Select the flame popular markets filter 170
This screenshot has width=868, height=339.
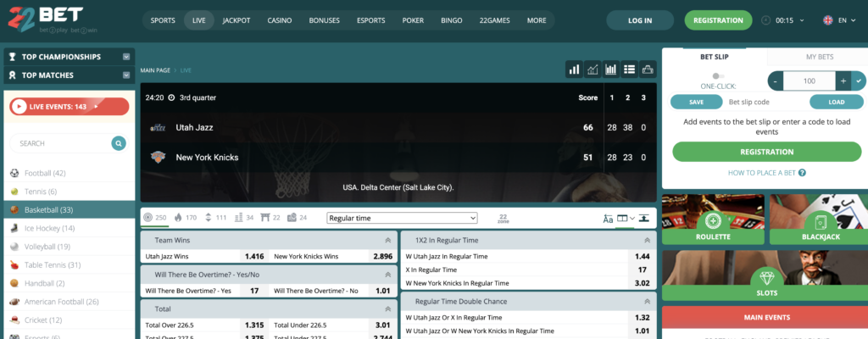click(x=186, y=218)
